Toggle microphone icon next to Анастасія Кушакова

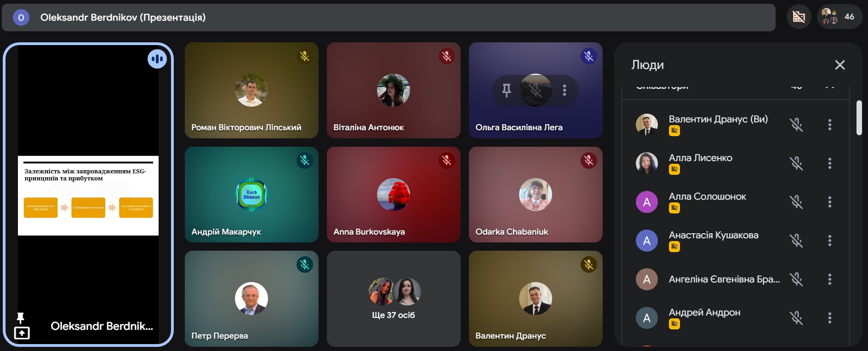pyautogui.click(x=796, y=241)
